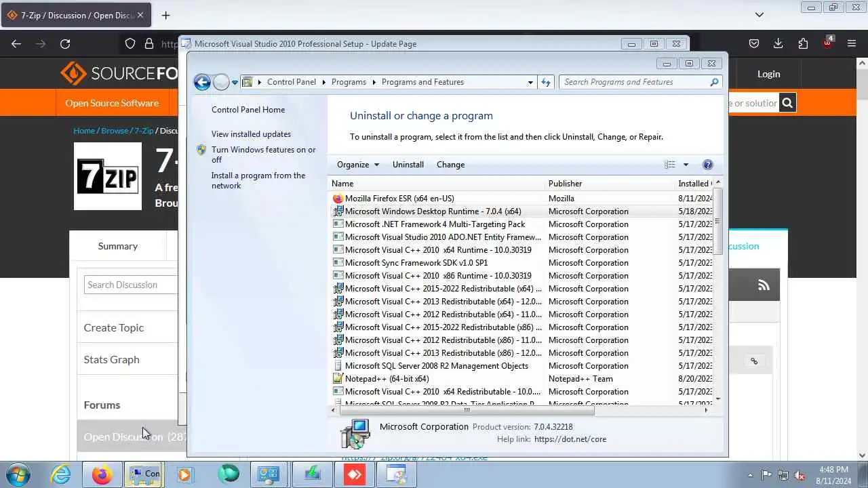The height and width of the screenshot is (488, 868).
Task: Click the magnifier icon in the search box
Action: pyautogui.click(x=714, y=82)
